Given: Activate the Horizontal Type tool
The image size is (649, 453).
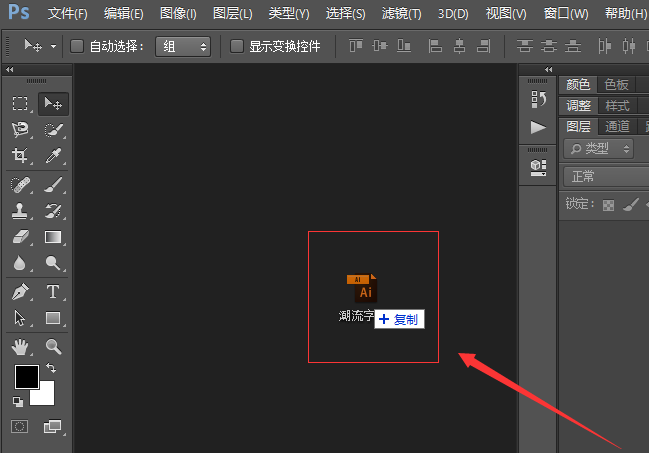Looking at the screenshot, I should tap(53, 292).
